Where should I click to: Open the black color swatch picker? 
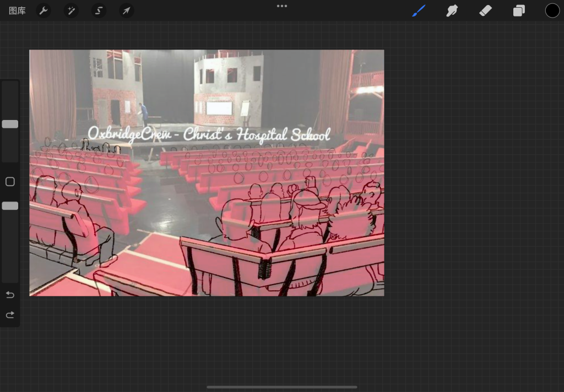pos(552,11)
